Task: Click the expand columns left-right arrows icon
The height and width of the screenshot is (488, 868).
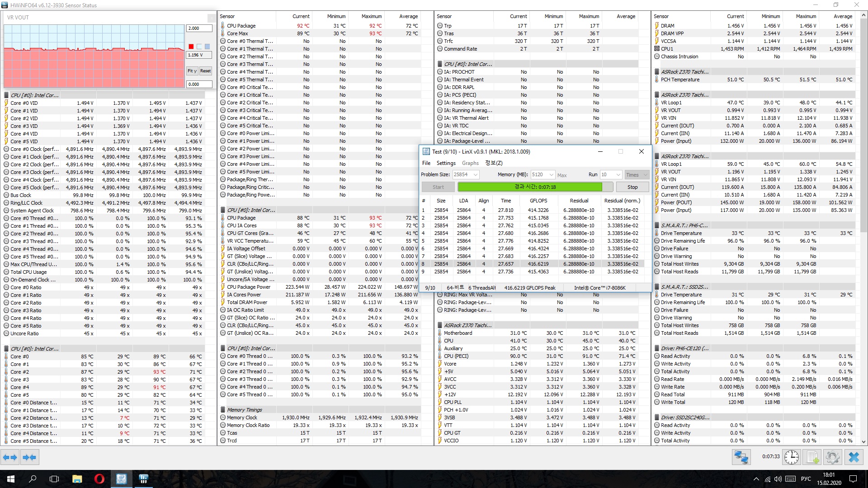Action: [10, 457]
